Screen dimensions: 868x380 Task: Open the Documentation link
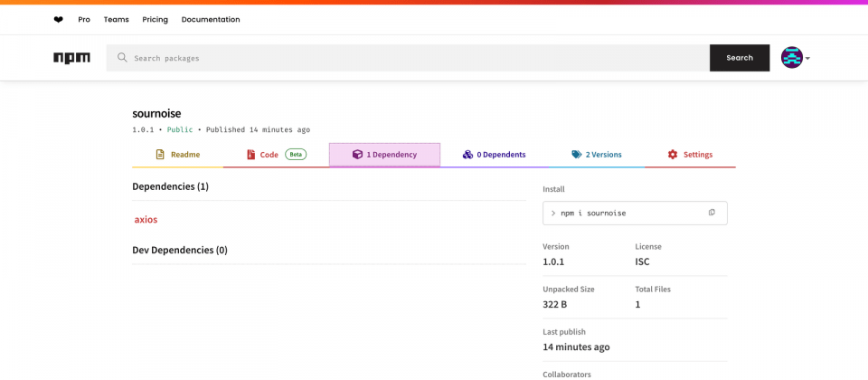click(211, 19)
